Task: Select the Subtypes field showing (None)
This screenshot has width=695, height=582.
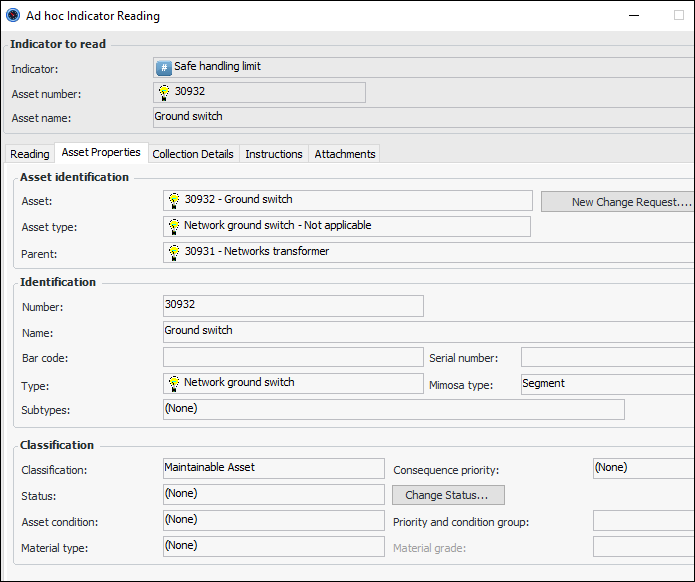Action: [x=393, y=409]
